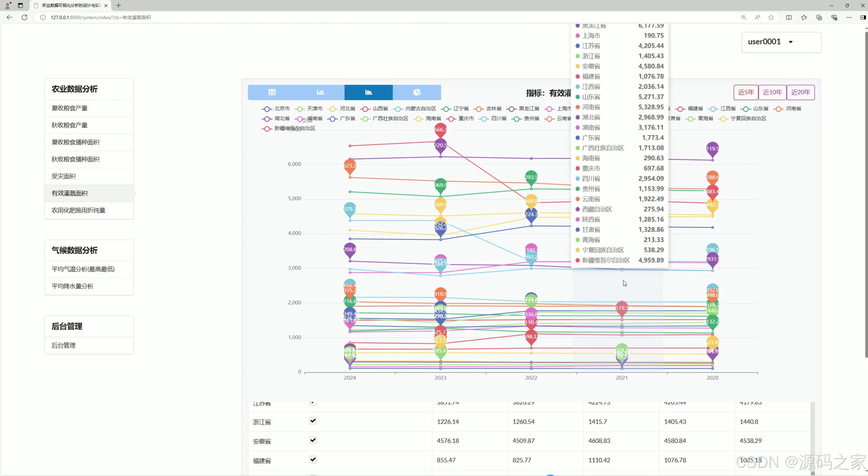868x476 pixels.
Task: Click the browser refresh icon
Action: click(x=24, y=17)
